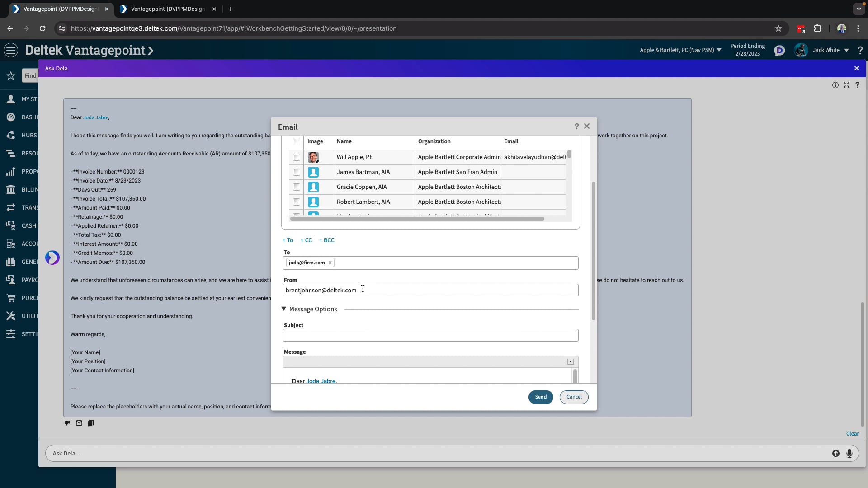
Task: Click the + CC link
Action: pos(306,240)
